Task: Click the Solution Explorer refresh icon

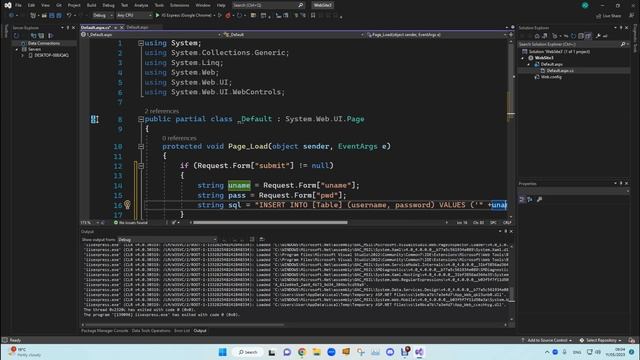Action: 573,36
